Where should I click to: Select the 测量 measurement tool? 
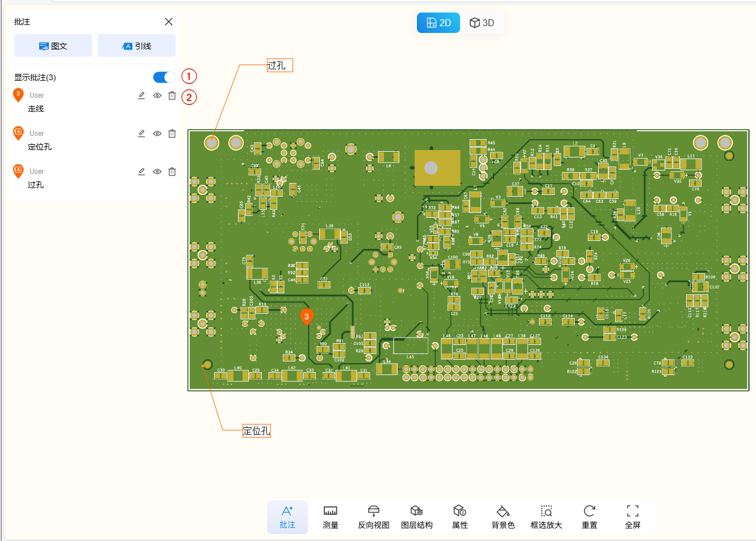point(331,517)
